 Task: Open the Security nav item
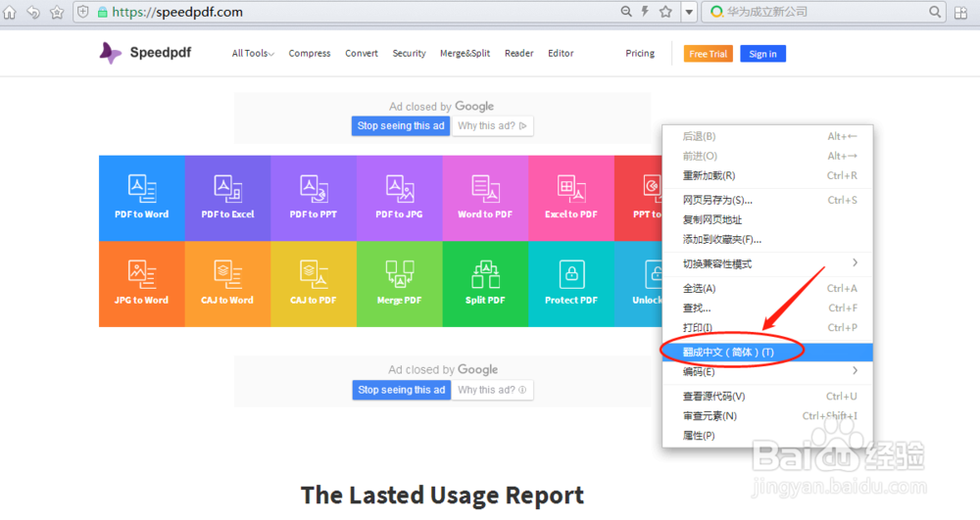409,54
